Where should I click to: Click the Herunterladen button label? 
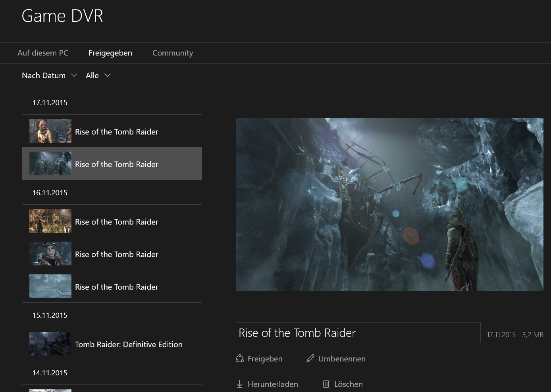tap(273, 384)
